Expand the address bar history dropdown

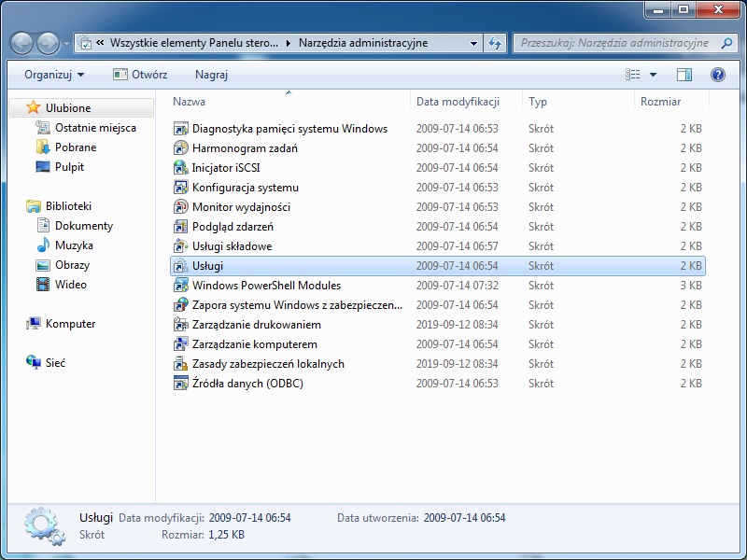[x=473, y=43]
